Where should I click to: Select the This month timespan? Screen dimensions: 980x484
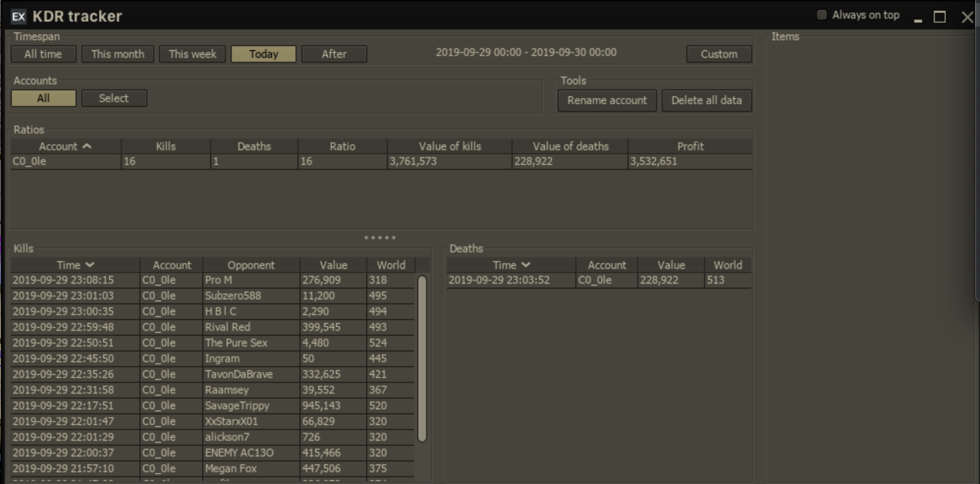point(118,54)
